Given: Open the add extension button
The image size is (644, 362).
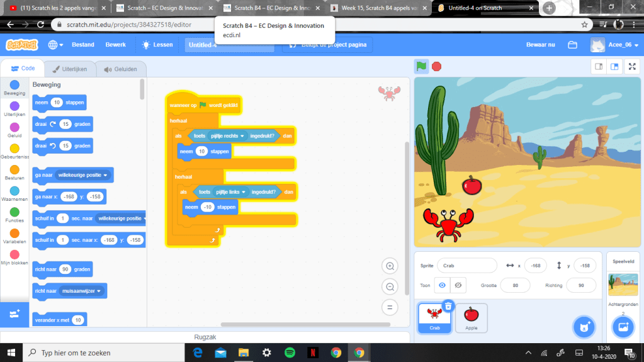Looking at the screenshot, I should [14, 313].
